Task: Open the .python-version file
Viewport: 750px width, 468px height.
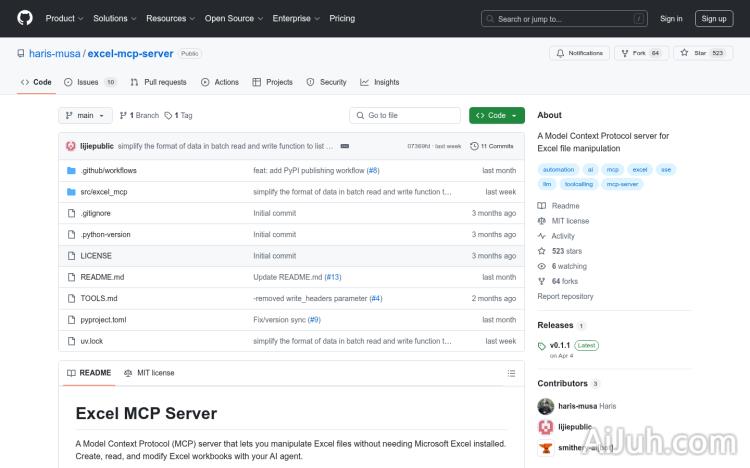Action: tap(105, 234)
